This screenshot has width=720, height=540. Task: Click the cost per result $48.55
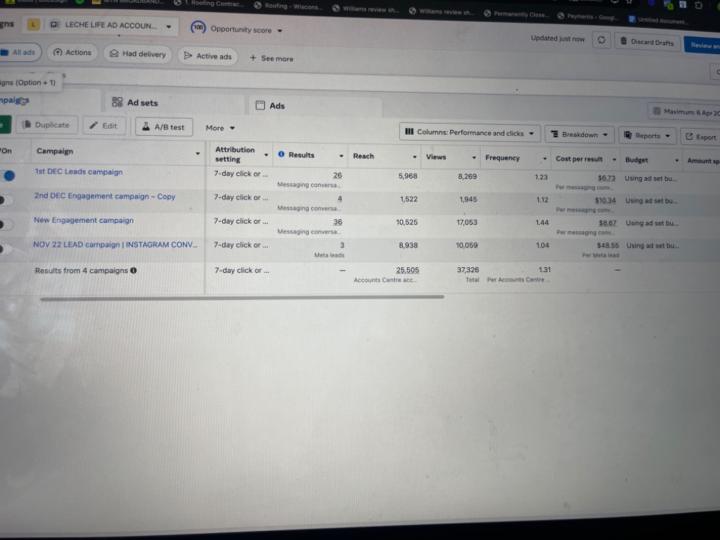pyautogui.click(x=608, y=246)
